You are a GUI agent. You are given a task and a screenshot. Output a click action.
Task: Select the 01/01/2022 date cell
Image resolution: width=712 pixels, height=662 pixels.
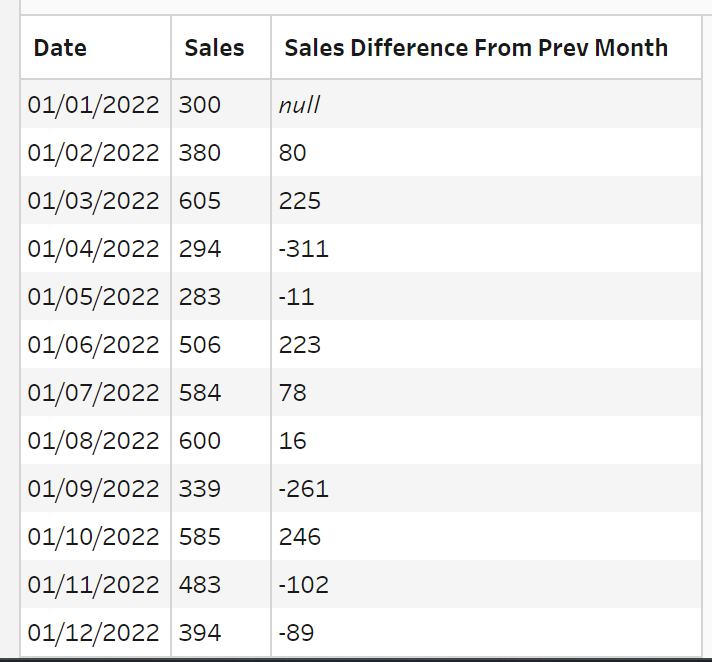[94, 105]
